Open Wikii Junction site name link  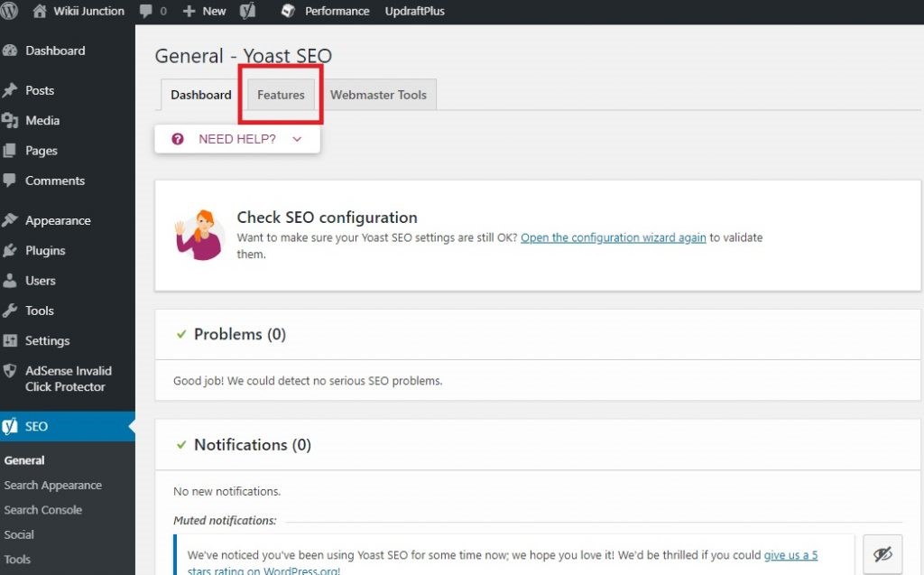89,11
